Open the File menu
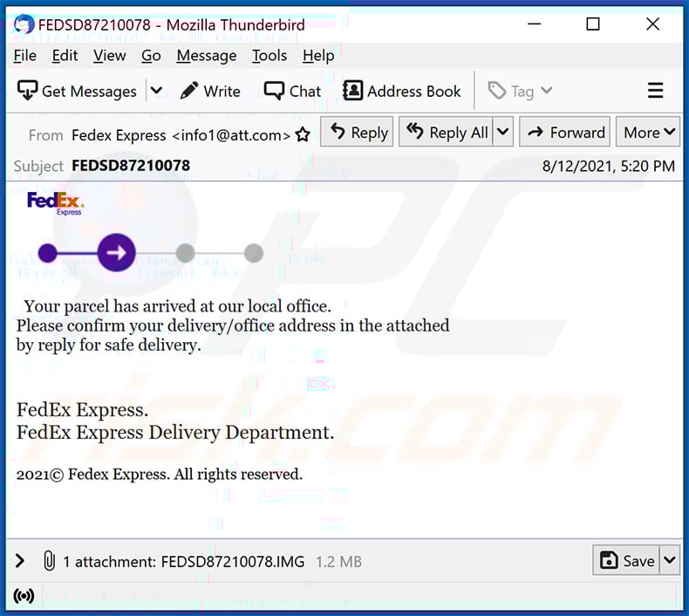Screen dimensions: 689x616 coord(25,56)
